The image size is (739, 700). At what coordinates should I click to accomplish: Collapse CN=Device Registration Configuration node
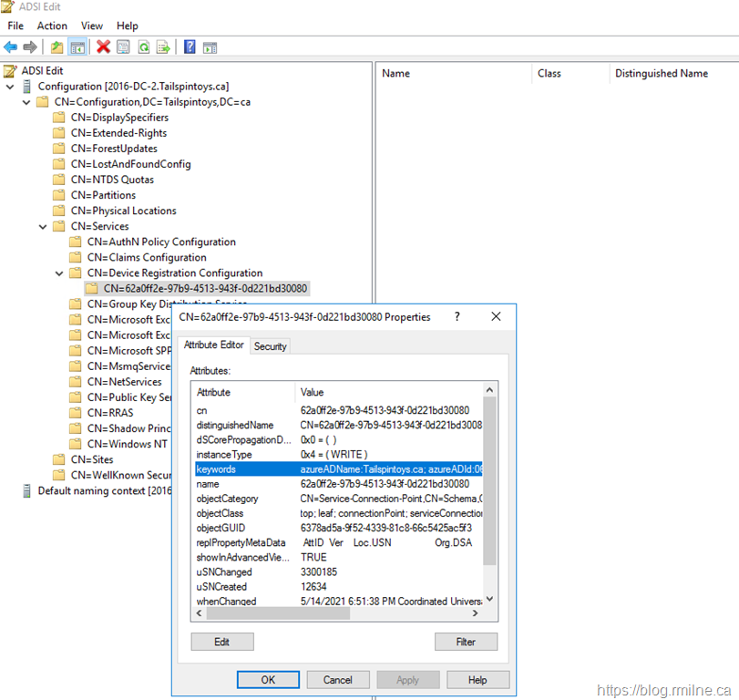pos(59,273)
